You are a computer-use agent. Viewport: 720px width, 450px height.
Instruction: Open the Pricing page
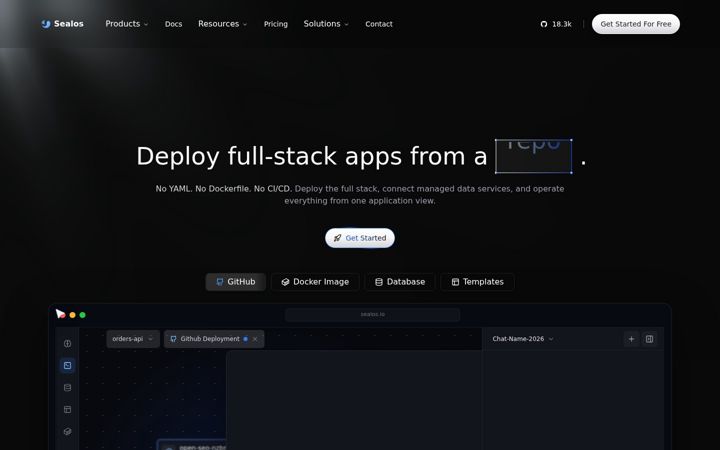click(276, 24)
